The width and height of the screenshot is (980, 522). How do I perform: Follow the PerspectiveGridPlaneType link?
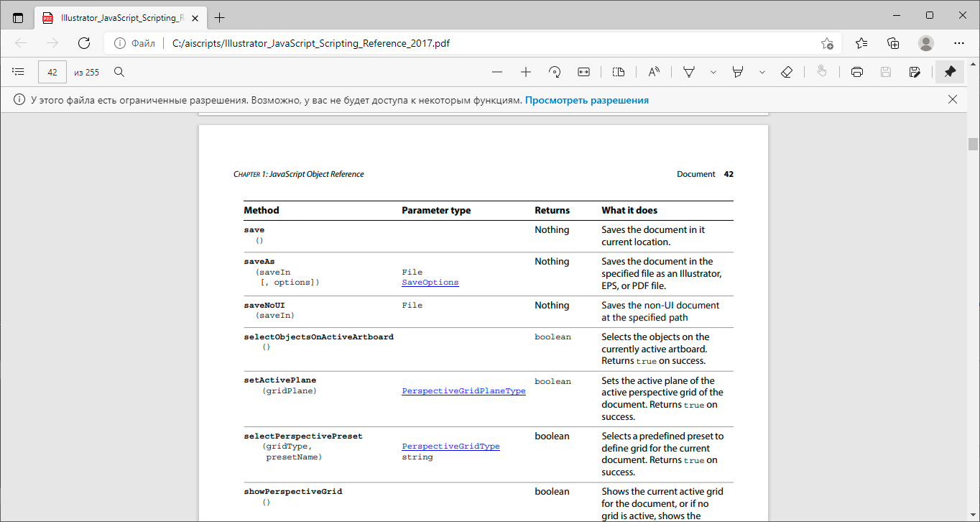(463, 391)
